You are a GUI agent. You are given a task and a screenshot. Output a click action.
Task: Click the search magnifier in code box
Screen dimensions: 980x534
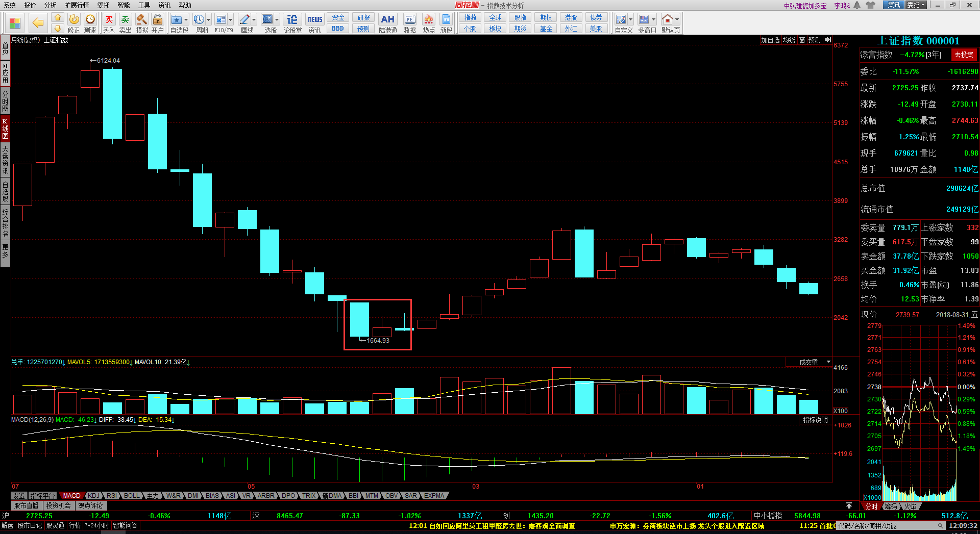pyautogui.click(x=941, y=526)
